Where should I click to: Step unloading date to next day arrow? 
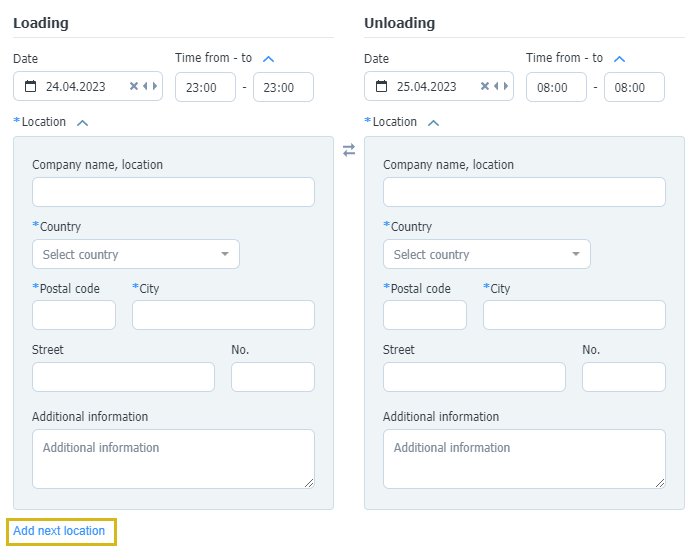[505, 86]
